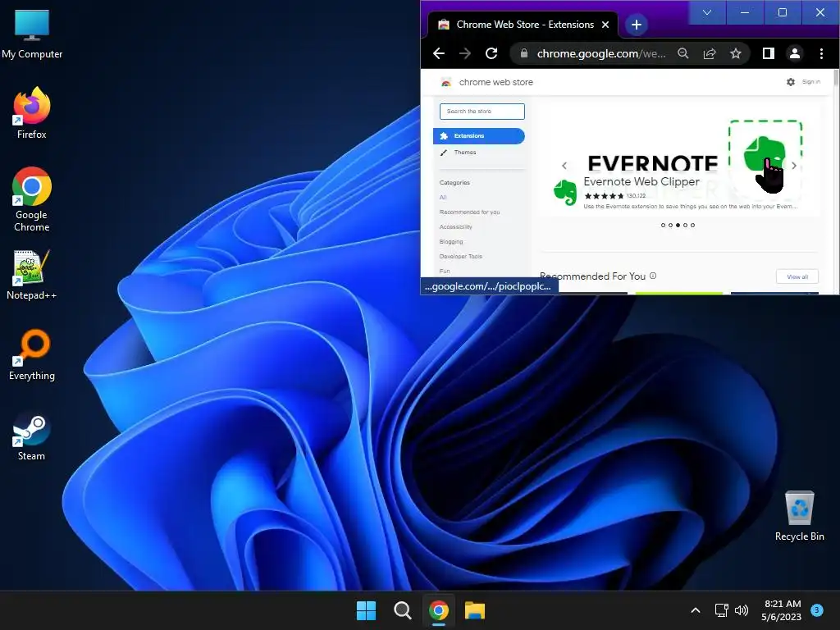Image resolution: width=840 pixels, height=630 pixels.
Task: Click the network icon in system tray
Action: [721, 610]
